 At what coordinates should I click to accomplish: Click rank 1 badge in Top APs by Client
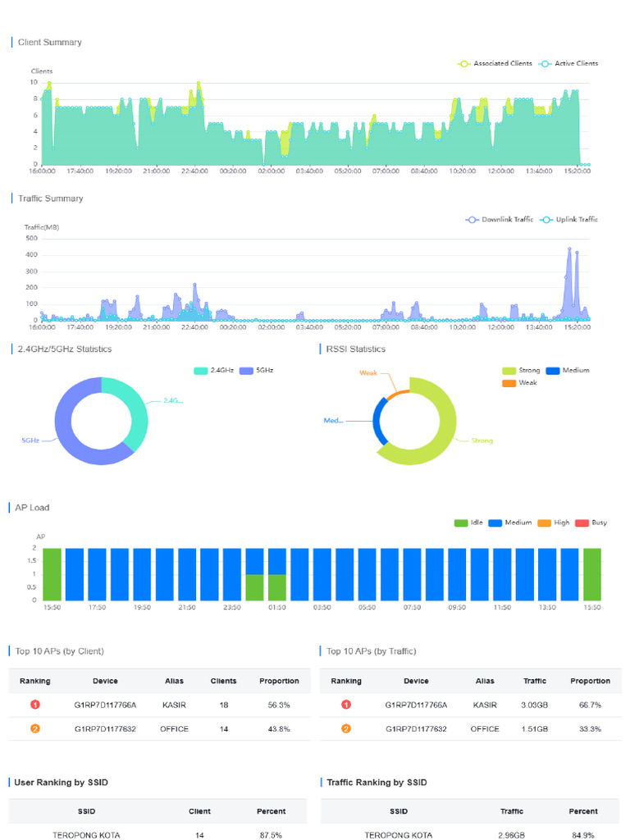35,705
